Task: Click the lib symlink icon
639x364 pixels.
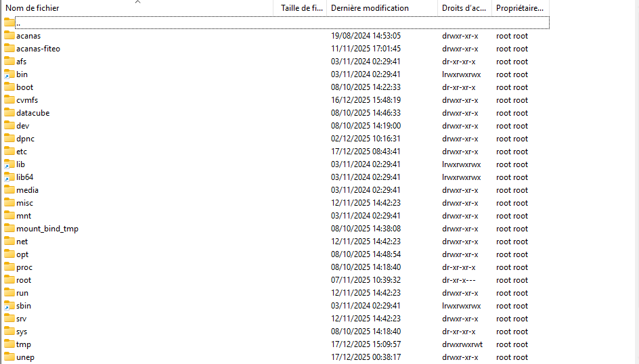Action: [x=9, y=164]
